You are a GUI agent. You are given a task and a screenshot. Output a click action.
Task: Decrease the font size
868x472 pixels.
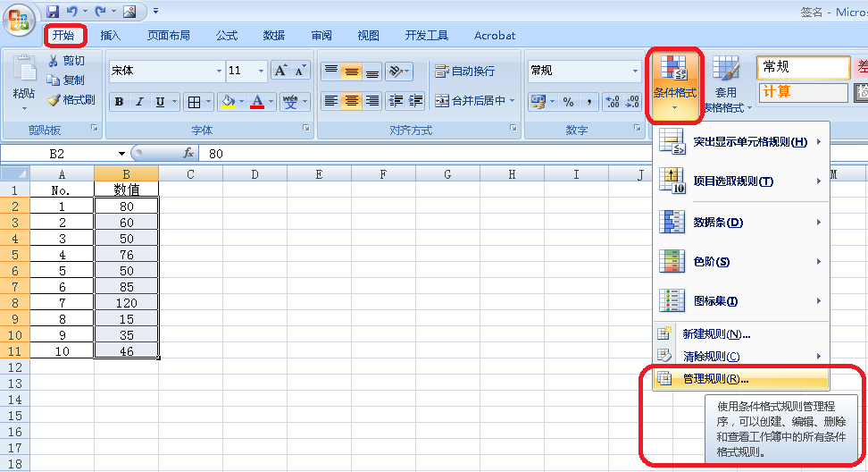pyautogui.click(x=300, y=71)
